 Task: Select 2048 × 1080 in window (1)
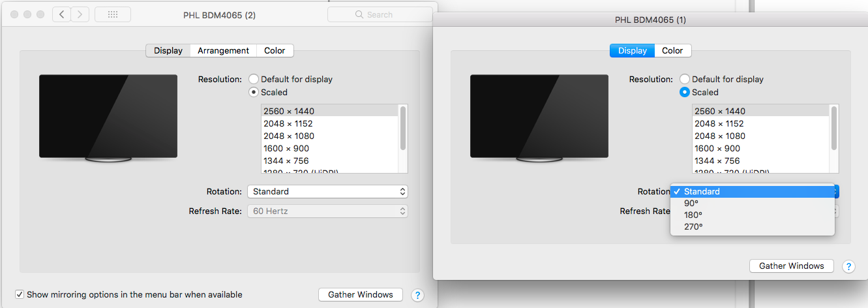761,136
